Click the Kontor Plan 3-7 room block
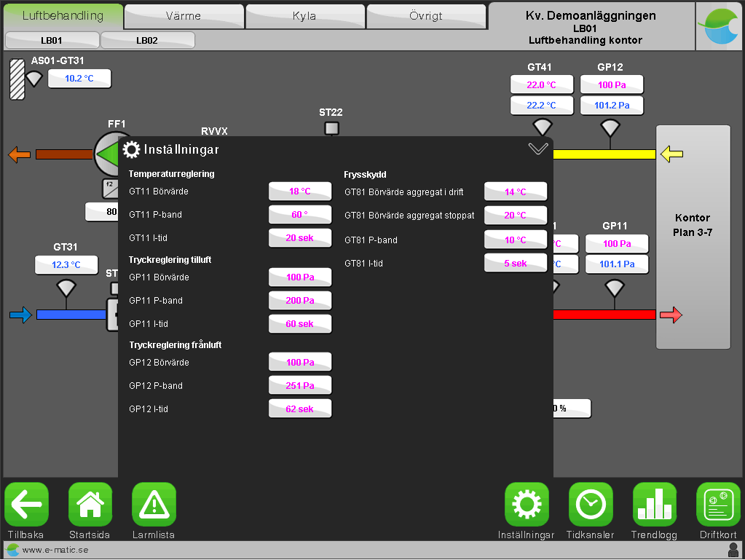Viewport: 745px width, 560px height. click(x=693, y=237)
